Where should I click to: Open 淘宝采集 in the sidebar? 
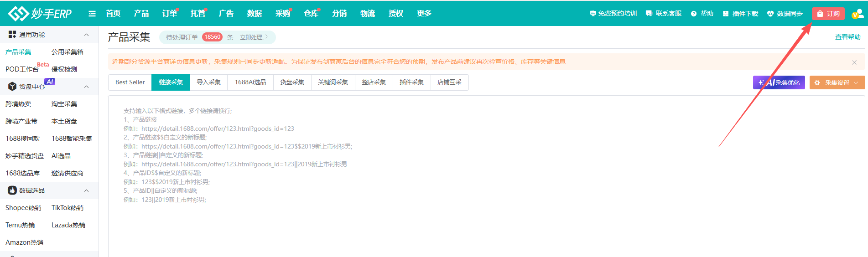(x=64, y=104)
